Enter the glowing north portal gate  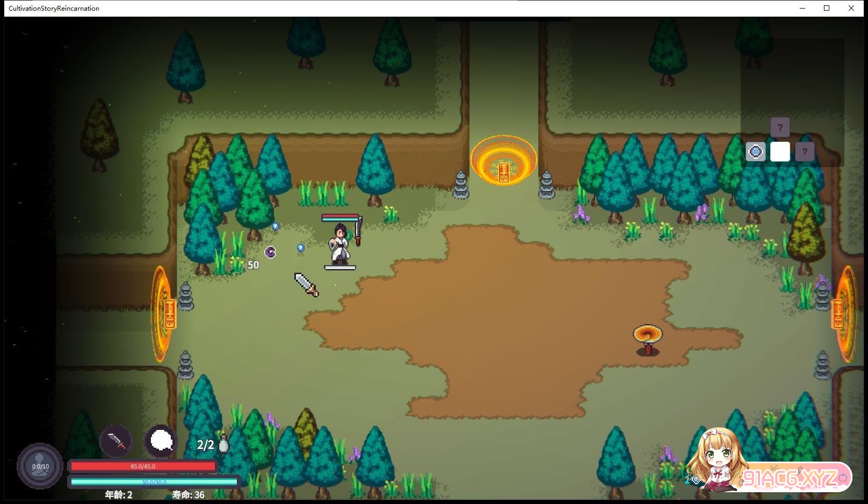(x=503, y=160)
